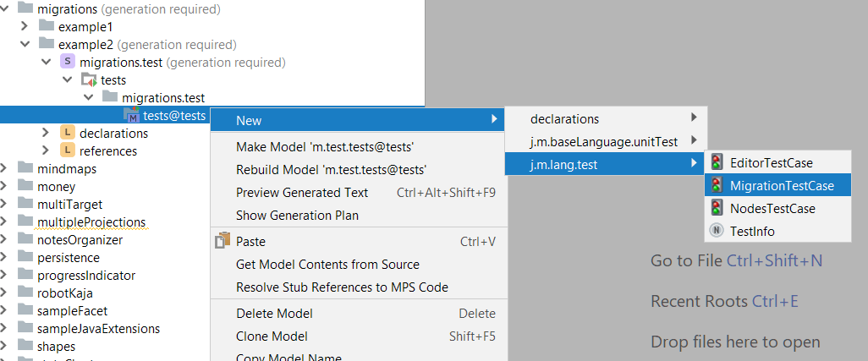Image resolution: width=868 pixels, height=361 pixels.
Task: Expand the example1 folder
Action: tap(25, 27)
